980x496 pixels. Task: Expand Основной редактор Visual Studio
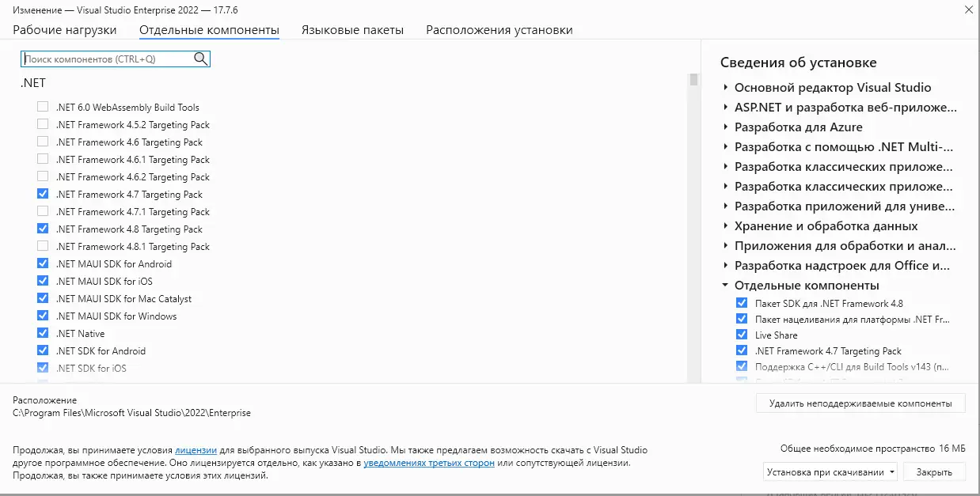(x=725, y=88)
